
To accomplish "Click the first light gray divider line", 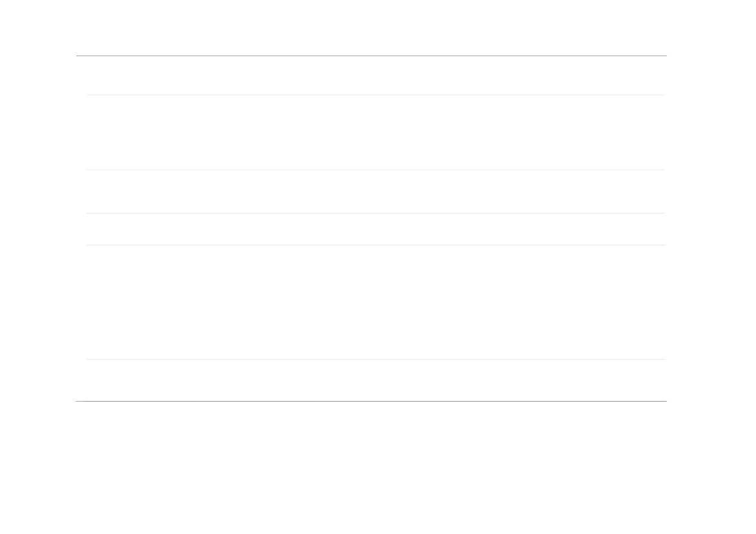I will (375, 95).
